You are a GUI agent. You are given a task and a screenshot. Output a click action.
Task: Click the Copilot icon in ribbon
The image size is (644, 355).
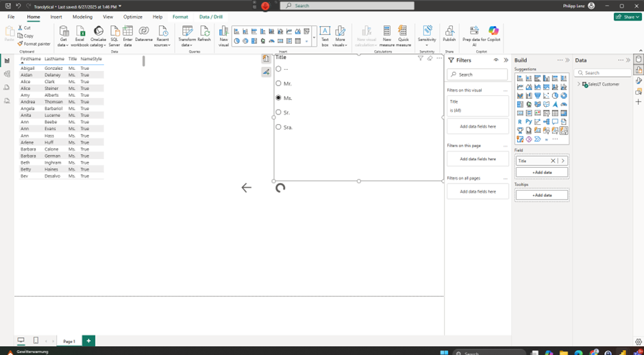point(493,32)
